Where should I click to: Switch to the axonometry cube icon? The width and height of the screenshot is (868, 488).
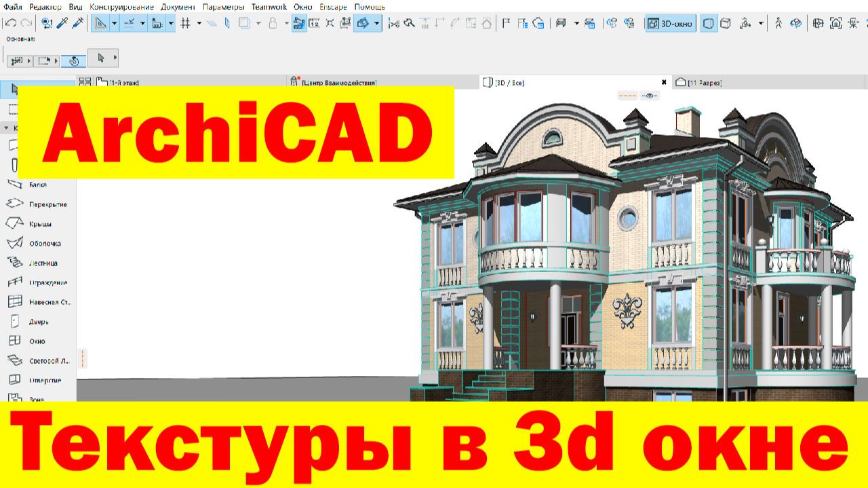click(725, 23)
